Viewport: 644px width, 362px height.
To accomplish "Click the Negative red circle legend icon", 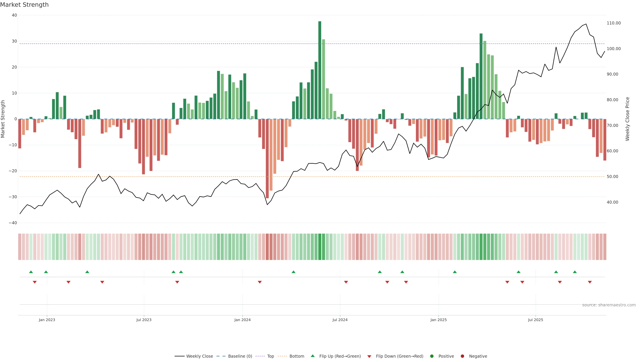I will [x=462, y=356].
